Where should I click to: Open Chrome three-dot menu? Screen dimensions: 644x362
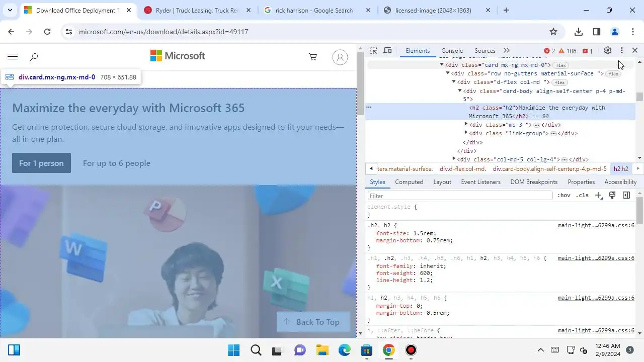633,32
